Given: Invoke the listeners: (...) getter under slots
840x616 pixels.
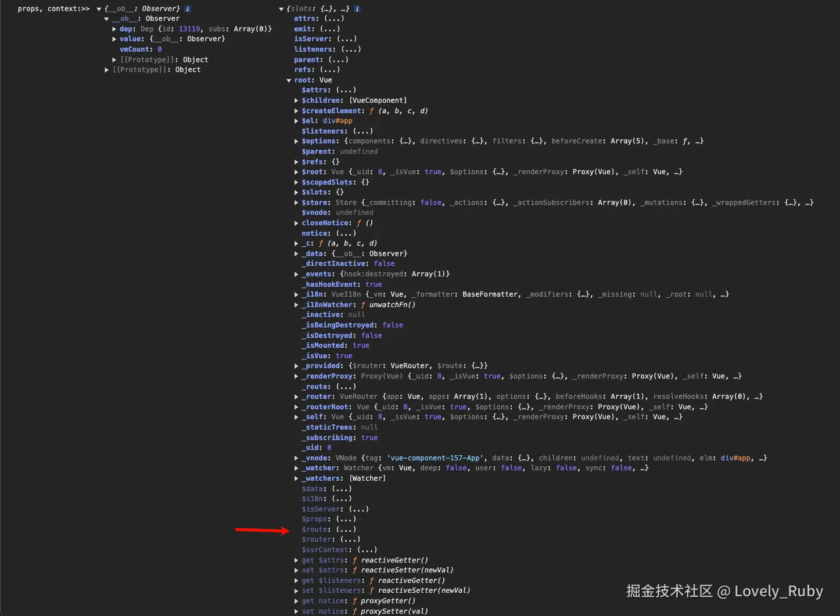Looking at the screenshot, I should 351,49.
